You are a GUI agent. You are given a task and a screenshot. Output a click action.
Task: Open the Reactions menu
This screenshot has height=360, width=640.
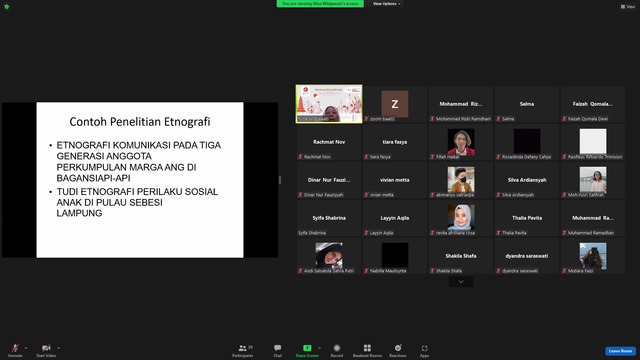click(x=398, y=350)
